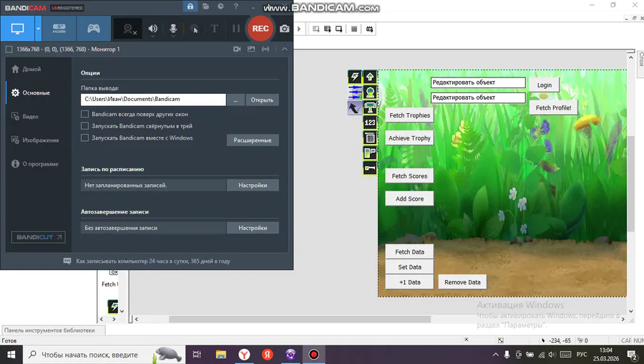Select the 123 counter object icon

[x=370, y=123]
